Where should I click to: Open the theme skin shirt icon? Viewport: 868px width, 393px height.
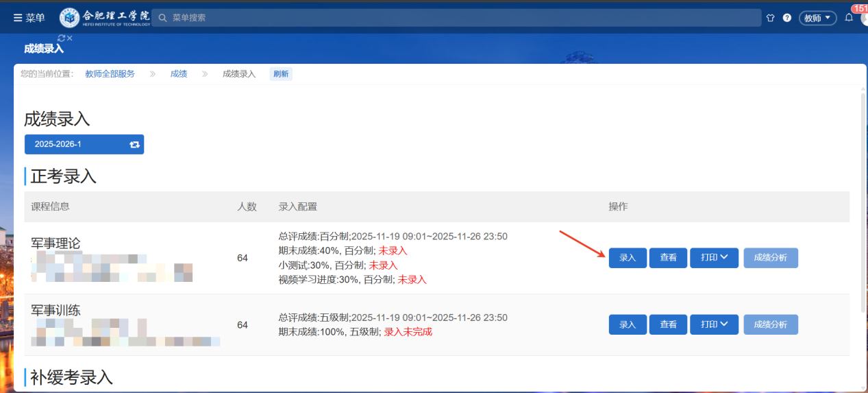tap(770, 18)
